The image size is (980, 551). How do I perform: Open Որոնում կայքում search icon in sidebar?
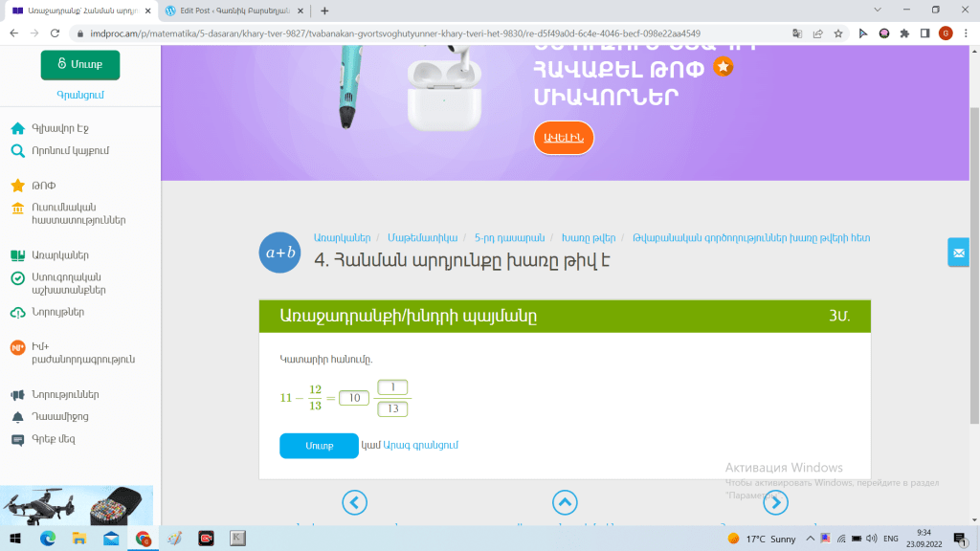[x=17, y=150]
